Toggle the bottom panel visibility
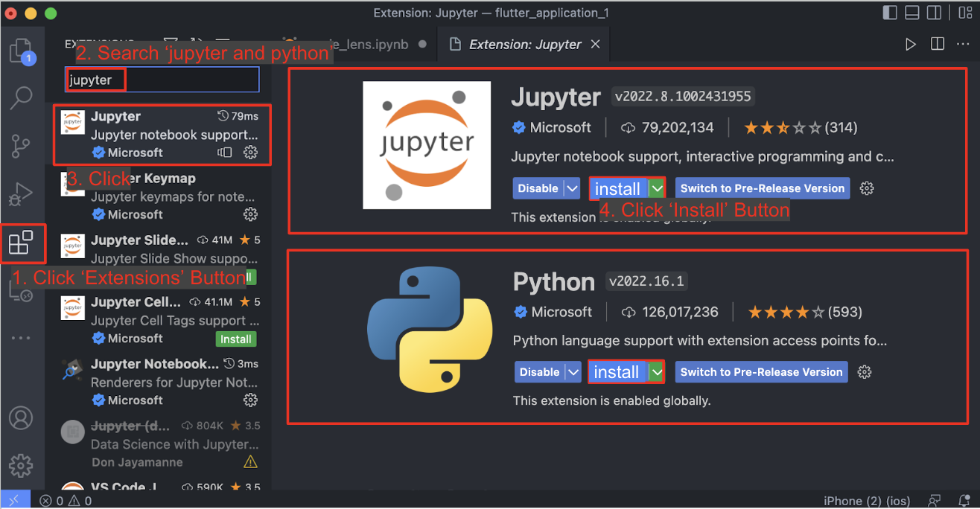 coord(912,13)
